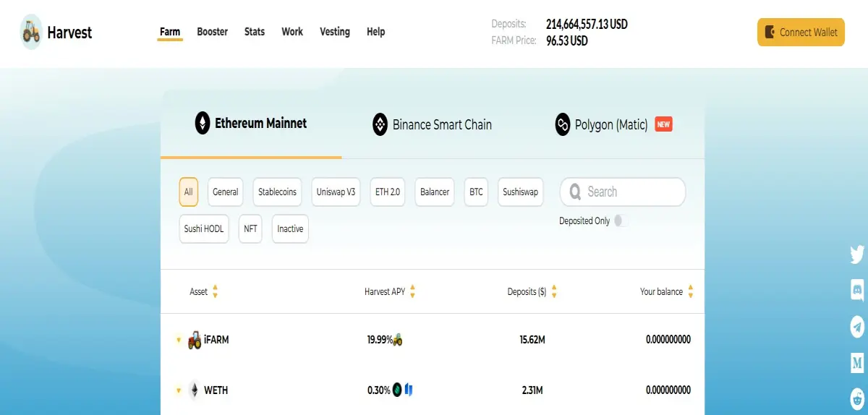Image resolution: width=868 pixels, height=415 pixels.
Task: Click the WETH row balance 0.000000000
Action: click(x=668, y=390)
